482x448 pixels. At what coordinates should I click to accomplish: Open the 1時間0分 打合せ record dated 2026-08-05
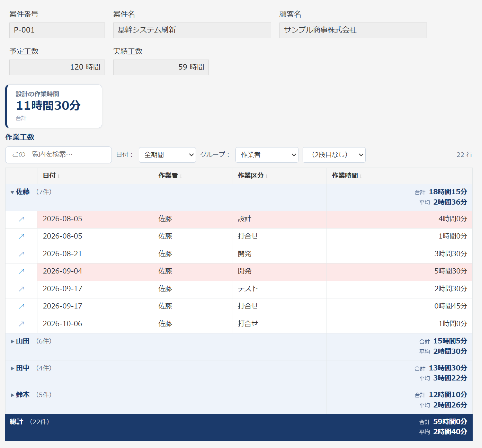click(x=21, y=236)
